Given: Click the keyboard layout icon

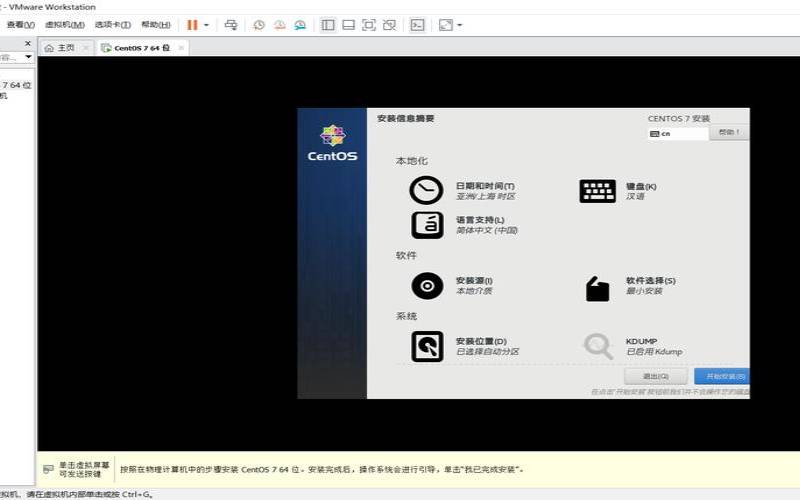Looking at the screenshot, I should pyautogui.click(x=597, y=191).
